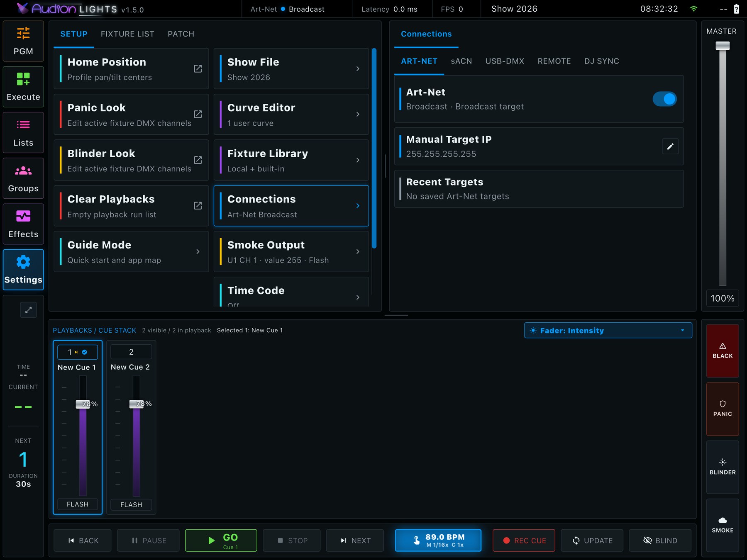Expand Connections chevron
This screenshot has width=747, height=560.
click(x=358, y=206)
